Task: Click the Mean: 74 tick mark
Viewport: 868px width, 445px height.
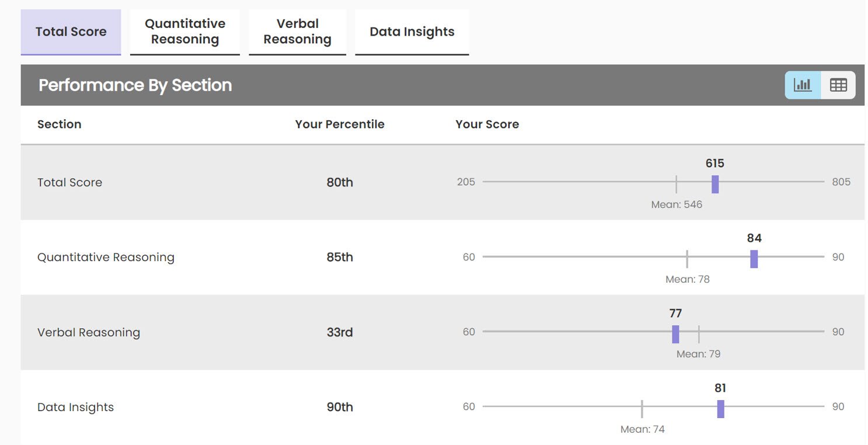Action: (x=642, y=409)
